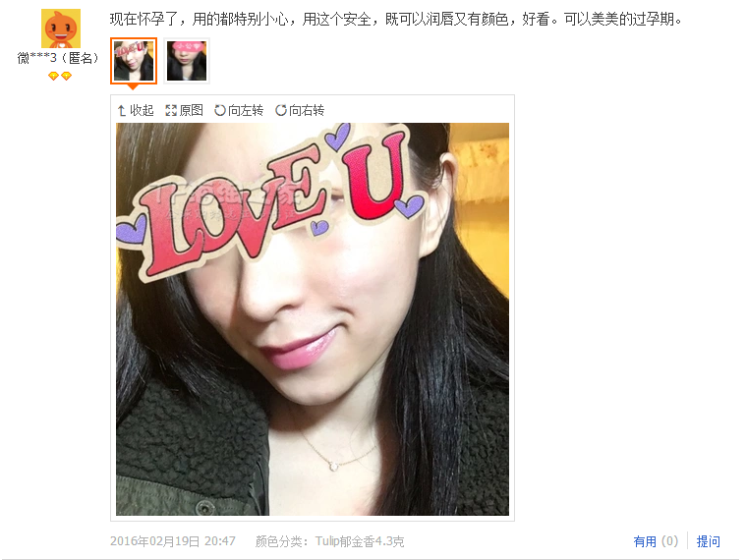The height and width of the screenshot is (560, 746).
Task: Click the orange mascot user avatar
Action: [60, 28]
